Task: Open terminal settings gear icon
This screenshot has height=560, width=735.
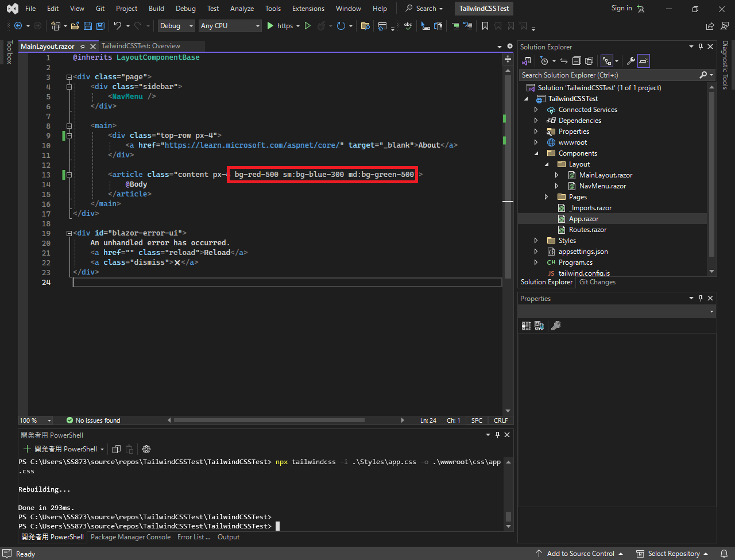Action: [x=146, y=449]
